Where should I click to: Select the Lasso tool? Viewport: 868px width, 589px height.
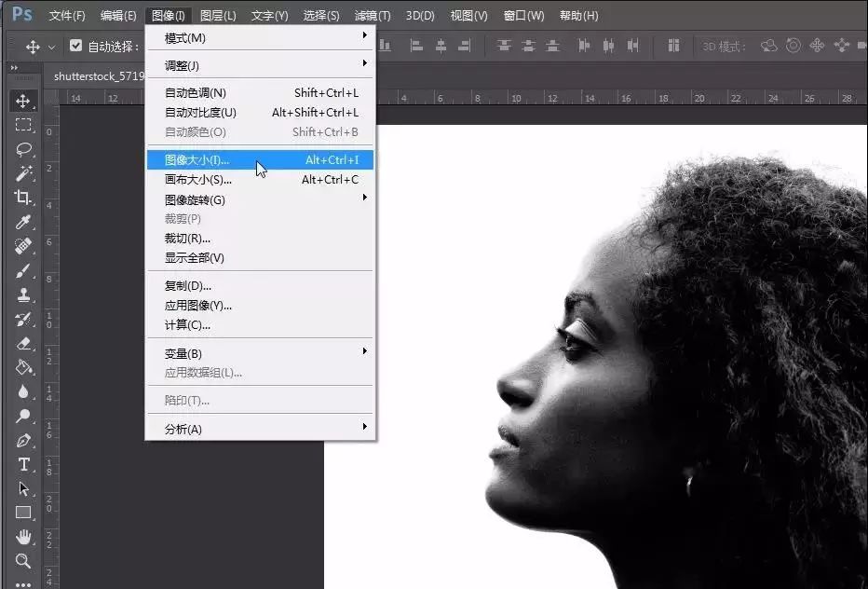pyautogui.click(x=23, y=149)
